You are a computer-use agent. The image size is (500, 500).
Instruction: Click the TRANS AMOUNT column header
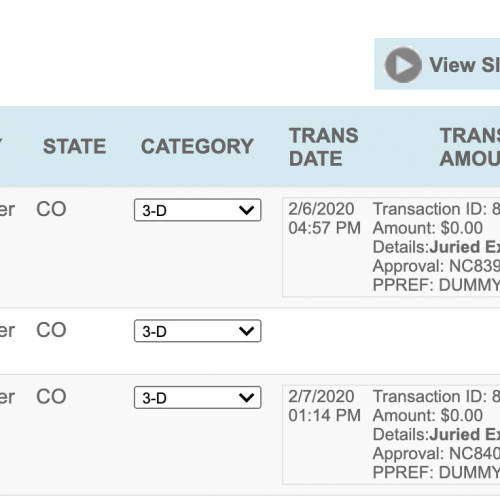470,147
